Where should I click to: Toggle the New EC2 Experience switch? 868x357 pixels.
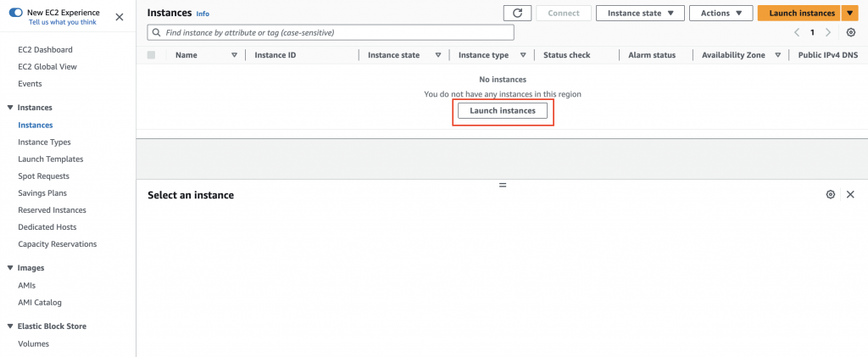tap(15, 12)
